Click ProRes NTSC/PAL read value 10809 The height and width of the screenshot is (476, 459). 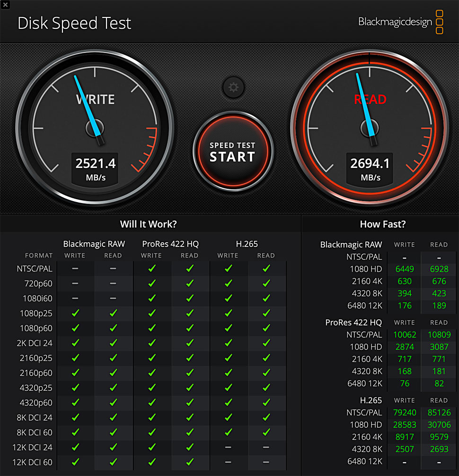439,335
